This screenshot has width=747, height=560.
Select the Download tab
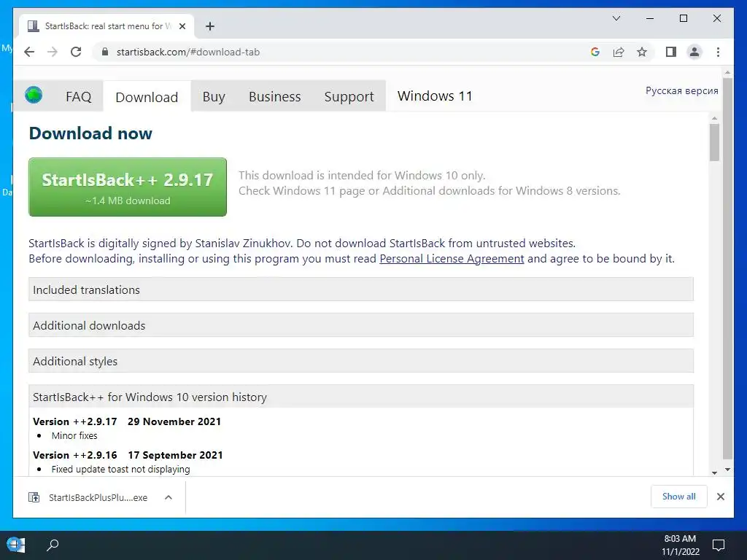click(x=147, y=97)
